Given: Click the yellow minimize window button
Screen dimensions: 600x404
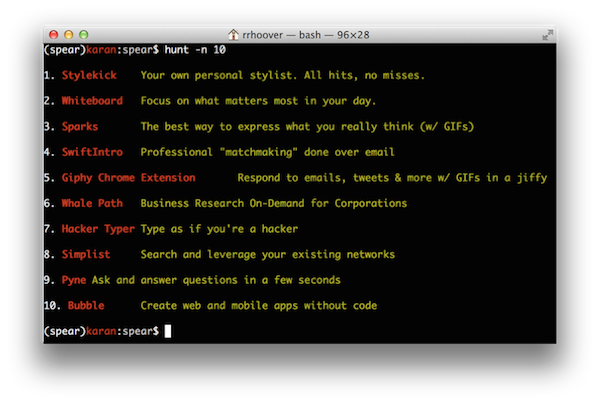Looking at the screenshot, I should (68, 35).
